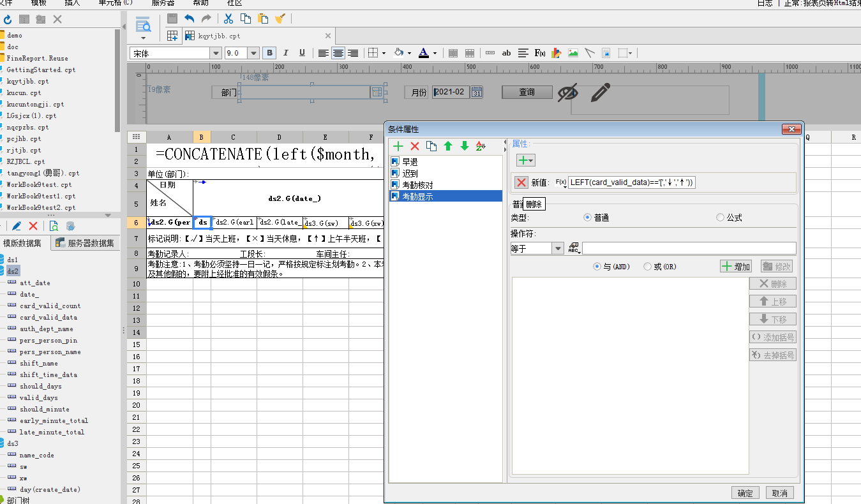Screen dimensions: 861x504
Task: Open the 月份 calendar picker icon
Action: pyautogui.click(x=477, y=93)
